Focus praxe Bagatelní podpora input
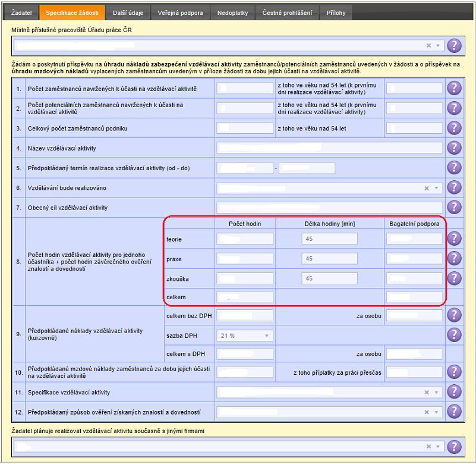Viewport: 476px width, 464px height. point(414,259)
